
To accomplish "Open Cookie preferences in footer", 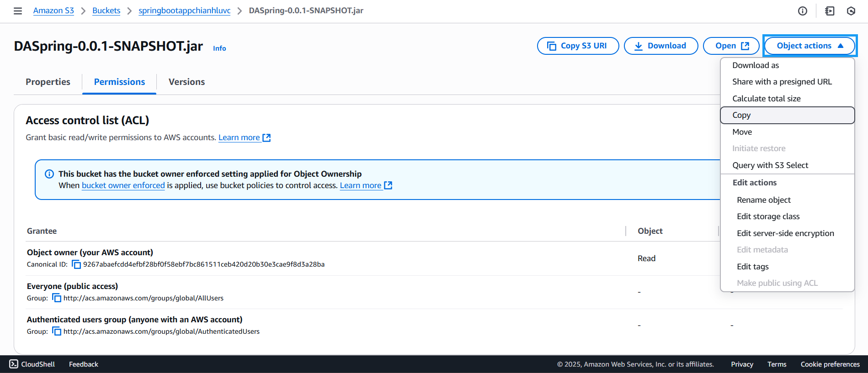I will (x=830, y=364).
